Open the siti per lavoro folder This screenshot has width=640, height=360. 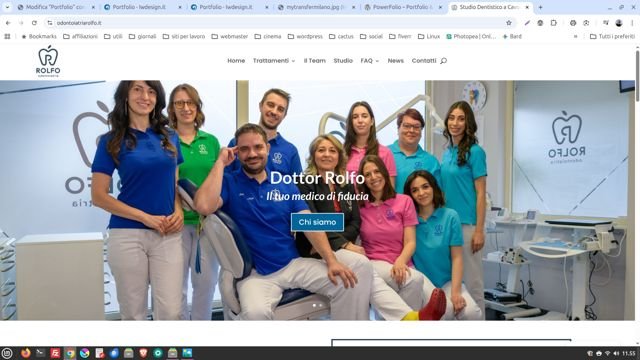[184, 36]
